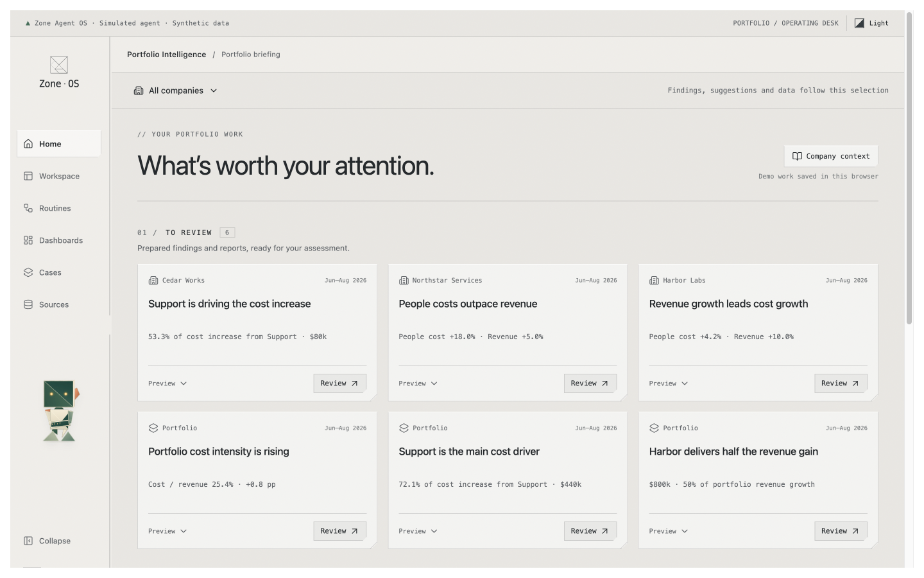Open the Company context button
This screenshot has width=924, height=578.
tap(831, 156)
